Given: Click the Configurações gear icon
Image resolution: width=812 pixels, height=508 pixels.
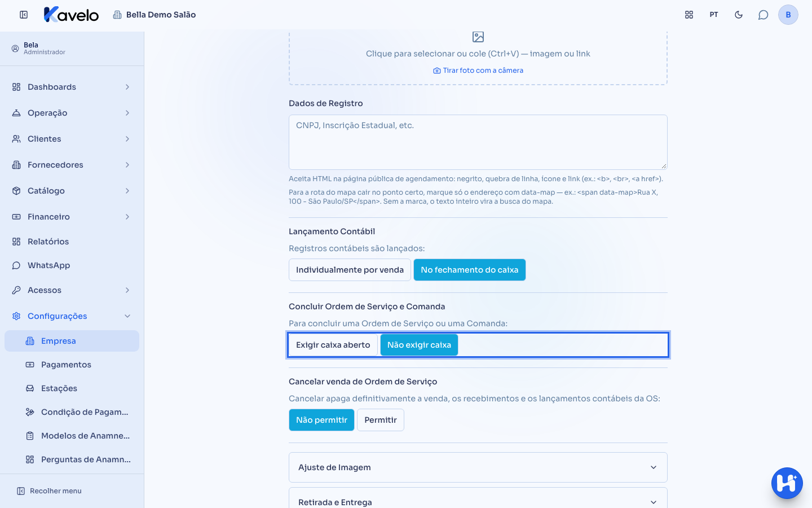Looking at the screenshot, I should 16,316.
